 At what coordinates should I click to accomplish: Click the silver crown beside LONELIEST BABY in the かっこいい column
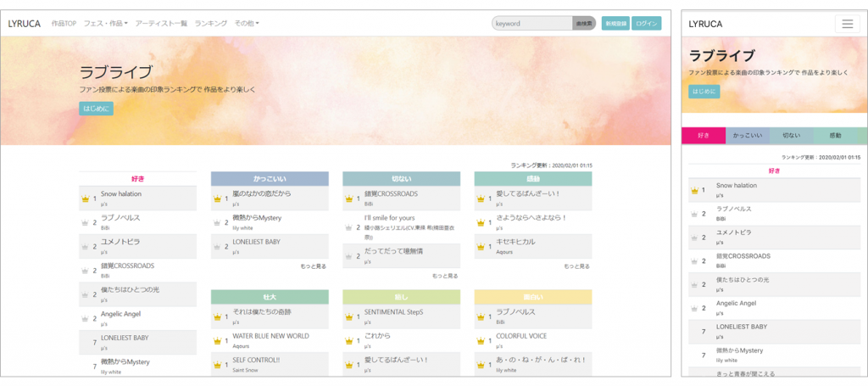click(x=217, y=246)
